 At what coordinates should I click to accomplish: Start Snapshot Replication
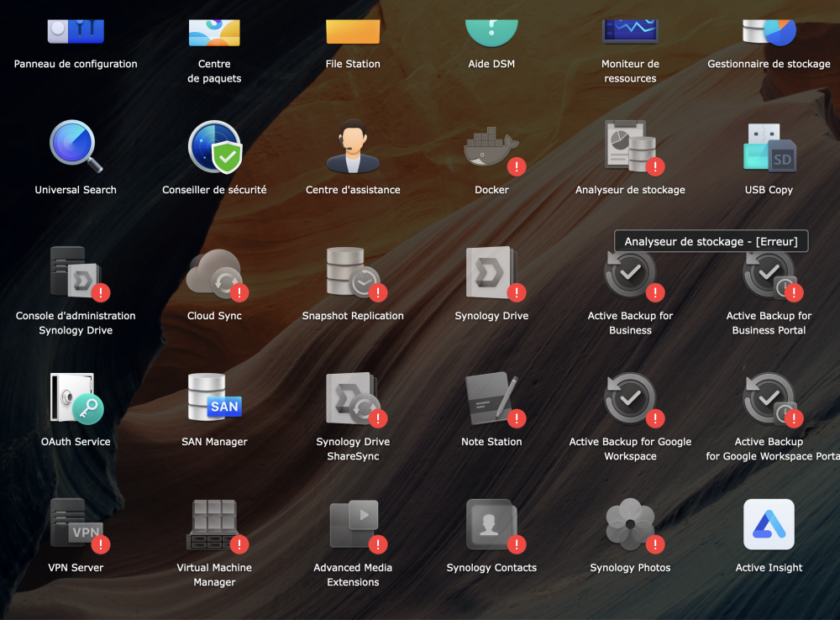click(x=353, y=274)
